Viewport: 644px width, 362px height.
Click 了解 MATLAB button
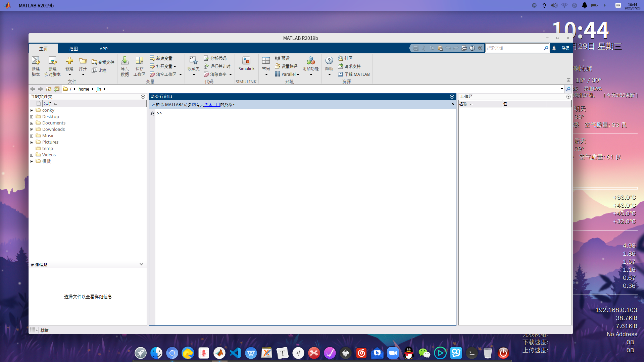354,74
